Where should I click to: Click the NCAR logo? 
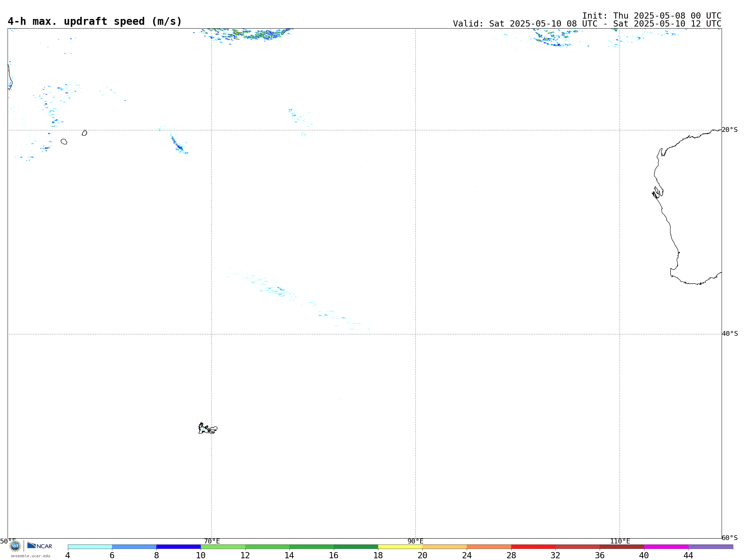click(x=40, y=546)
